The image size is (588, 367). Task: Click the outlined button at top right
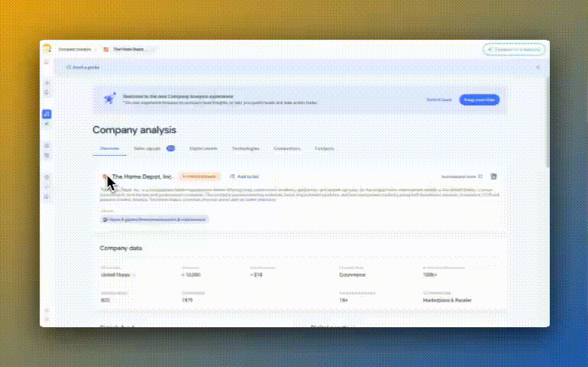[x=514, y=49]
